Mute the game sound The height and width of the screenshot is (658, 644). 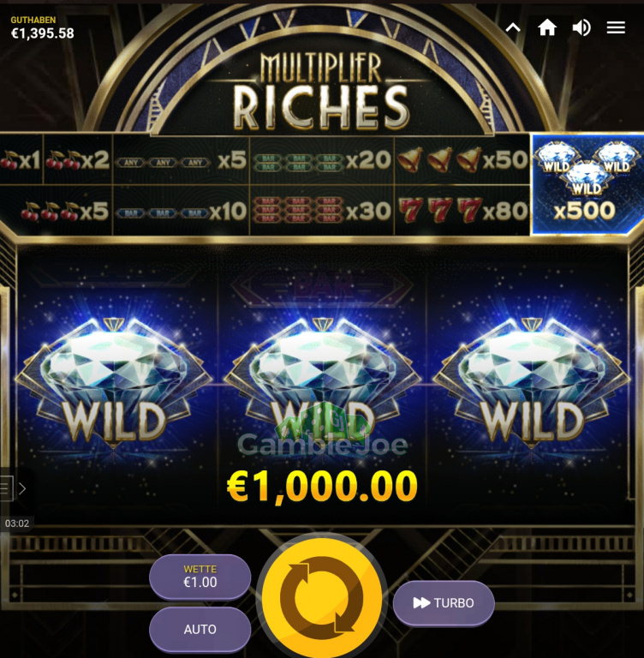(x=581, y=28)
